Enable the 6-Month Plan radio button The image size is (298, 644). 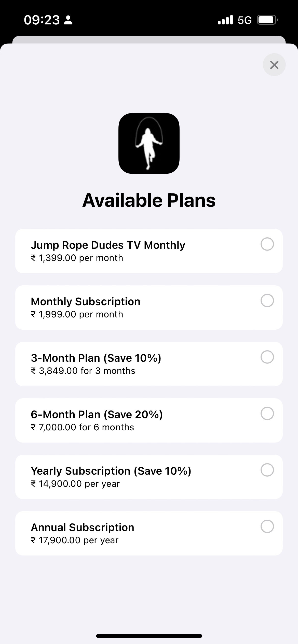267,414
